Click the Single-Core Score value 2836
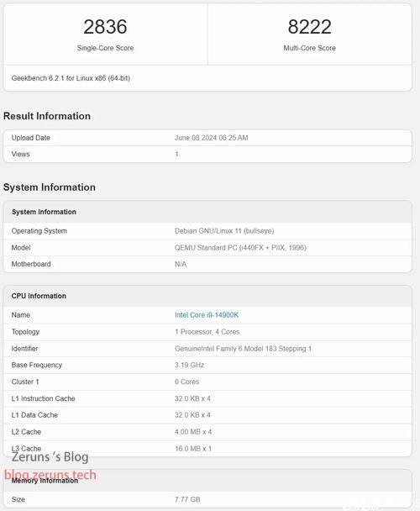This screenshot has width=420, height=511. tap(105, 27)
